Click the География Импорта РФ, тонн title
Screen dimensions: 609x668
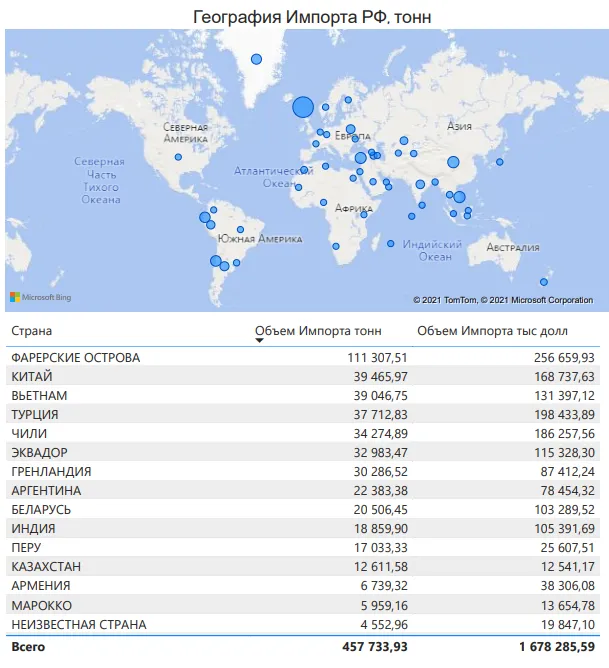click(304, 15)
